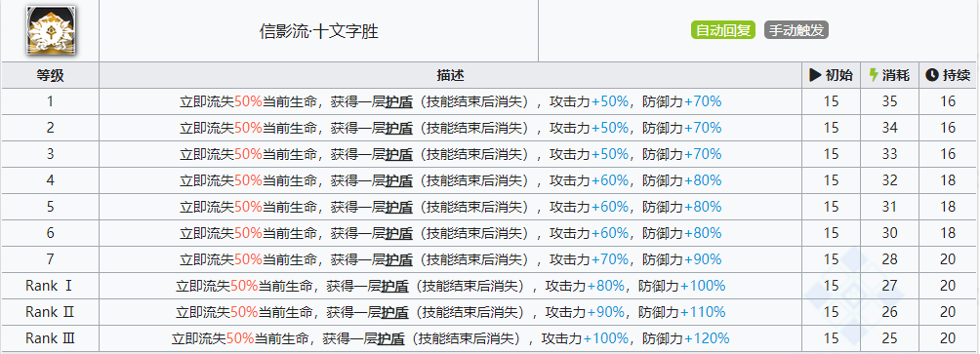980x354 pixels.
Task: Open the 护盾 link in level 2 row
Action: tap(399, 128)
